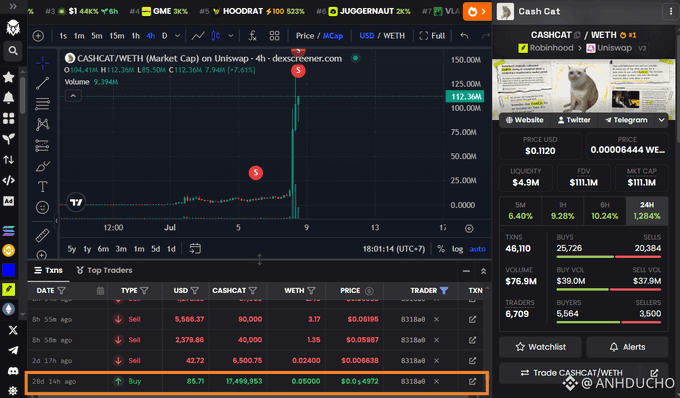
Task: Toggle auto scale on chart
Action: coord(477,249)
